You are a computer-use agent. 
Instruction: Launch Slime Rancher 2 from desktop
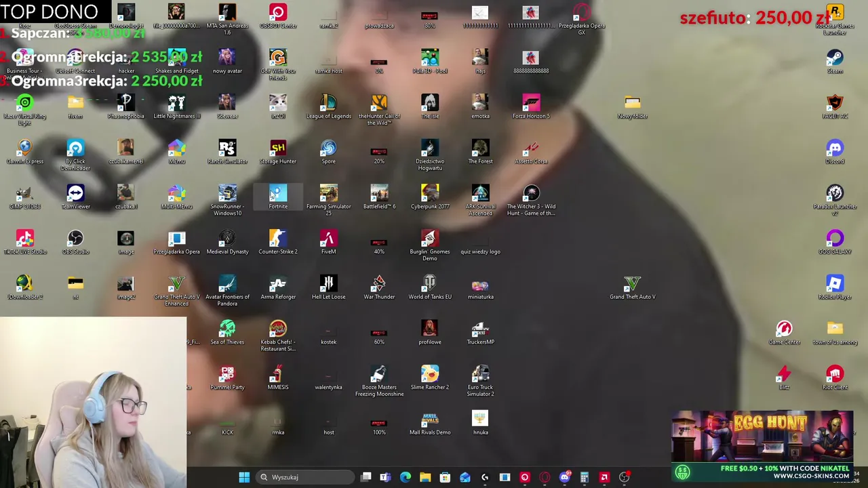[430, 378]
